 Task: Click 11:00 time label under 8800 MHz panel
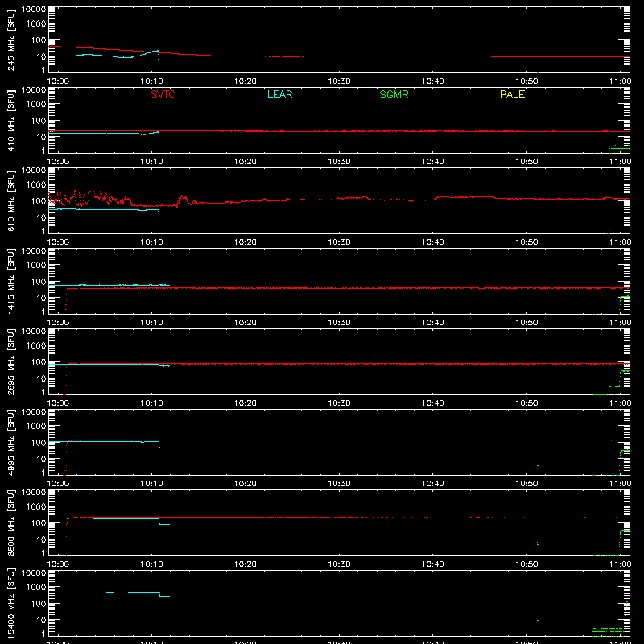(x=620, y=564)
